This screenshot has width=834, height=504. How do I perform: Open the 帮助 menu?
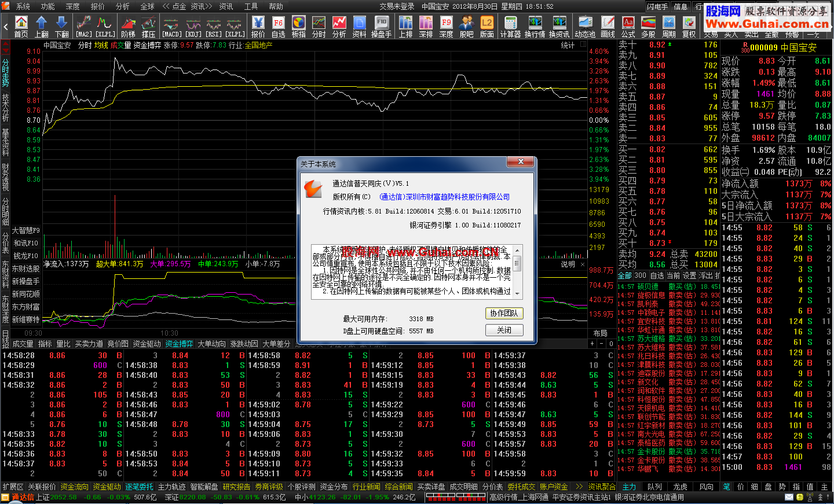[276, 6]
